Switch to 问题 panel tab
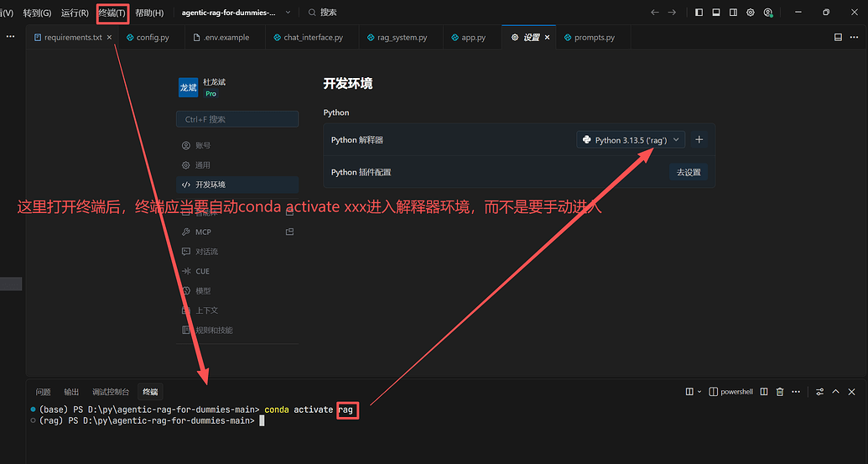 point(43,392)
